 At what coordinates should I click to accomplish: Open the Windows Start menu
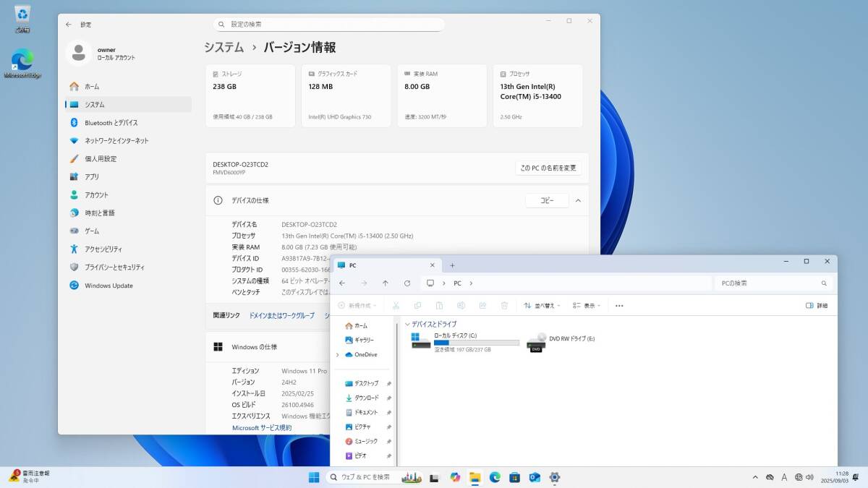click(315, 477)
